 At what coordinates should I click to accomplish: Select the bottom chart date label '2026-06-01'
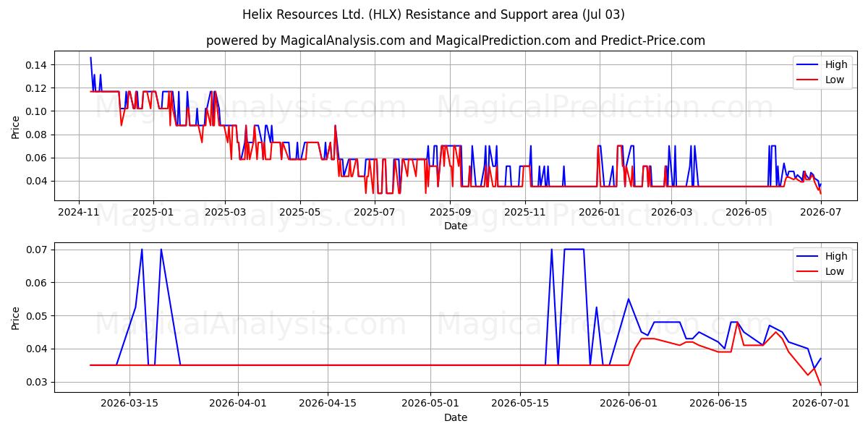pyautogui.click(x=629, y=404)
